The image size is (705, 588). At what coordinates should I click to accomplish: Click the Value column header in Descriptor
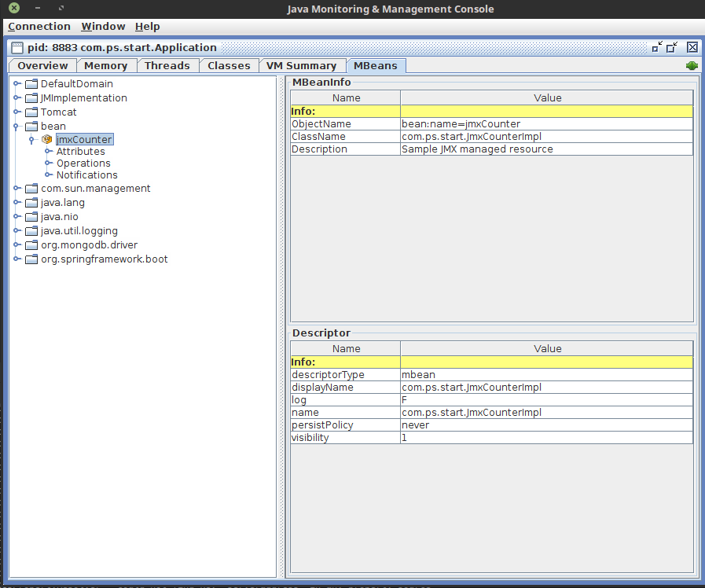coord(547,348)
